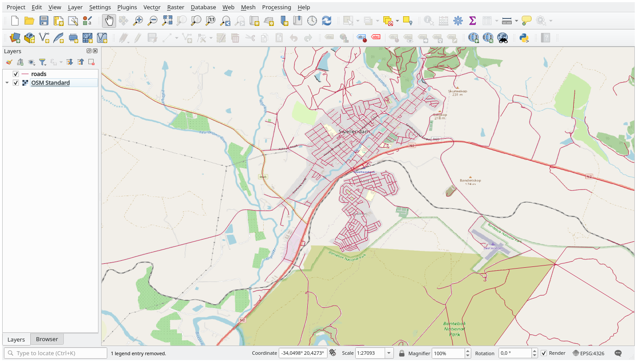Switch to the Browser tab
This screenshot has width=637, height=364.
[47, 339]
